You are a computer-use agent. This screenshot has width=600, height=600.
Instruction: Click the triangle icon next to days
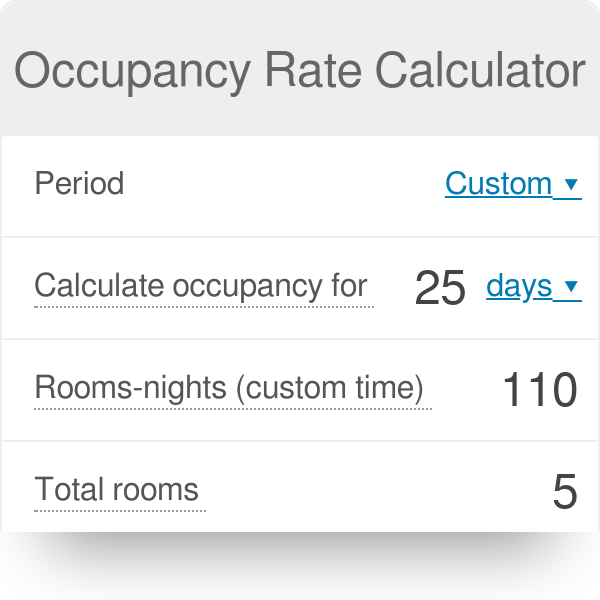tap(571, 286)
